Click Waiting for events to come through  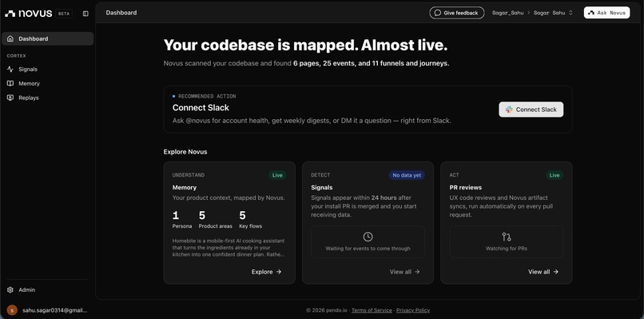[368, 249]
